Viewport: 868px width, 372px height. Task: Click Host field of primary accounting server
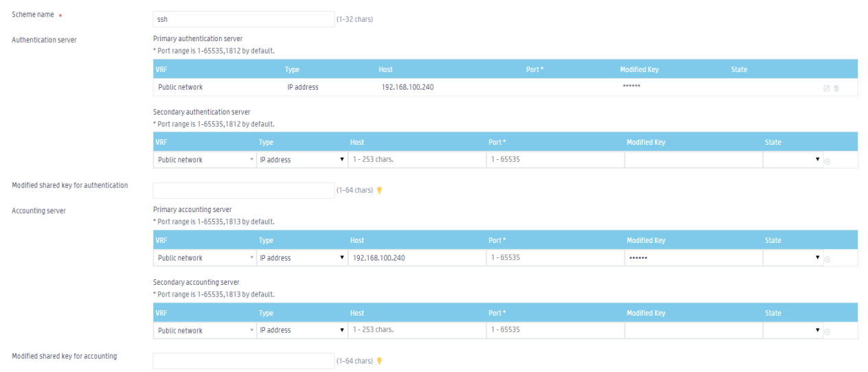point(417,257)
